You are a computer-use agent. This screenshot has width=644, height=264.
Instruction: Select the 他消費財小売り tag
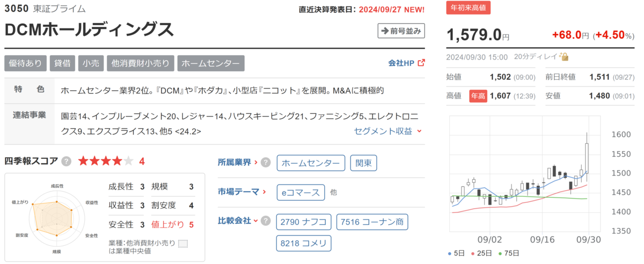(x=140, y=63)
